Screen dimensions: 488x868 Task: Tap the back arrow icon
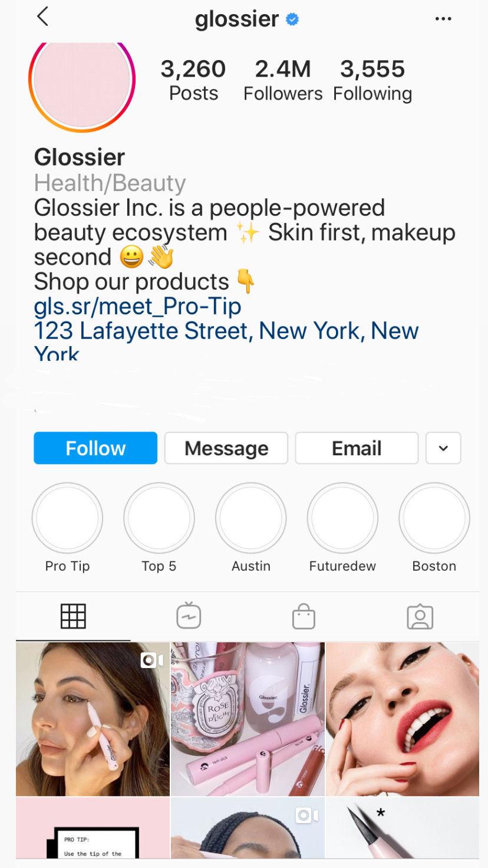pyautogui.click(x=42, y=17)
